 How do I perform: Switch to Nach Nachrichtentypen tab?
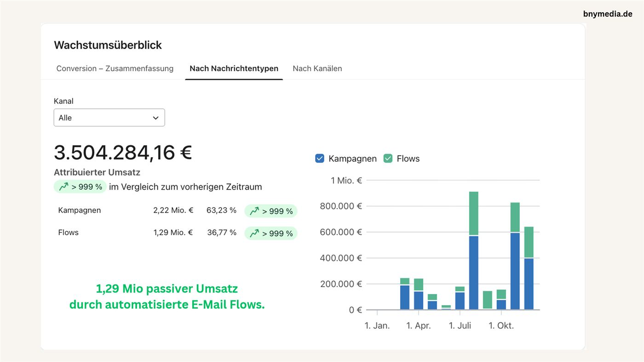point(234,68)
